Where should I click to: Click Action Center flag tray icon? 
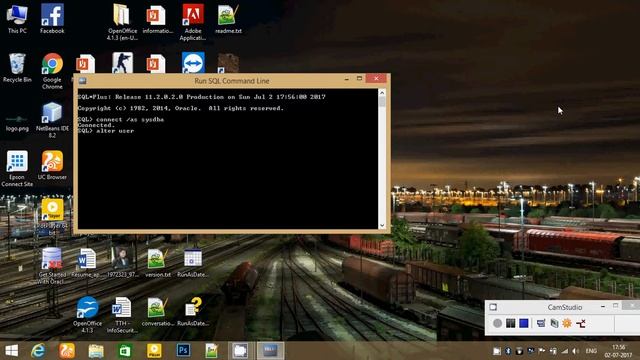pyautogui.click(x=542, y=351)
